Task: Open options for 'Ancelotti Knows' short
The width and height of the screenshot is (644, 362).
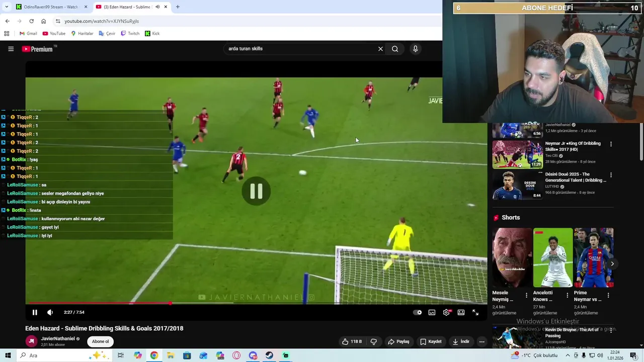Action: click(x=568, y=295)
